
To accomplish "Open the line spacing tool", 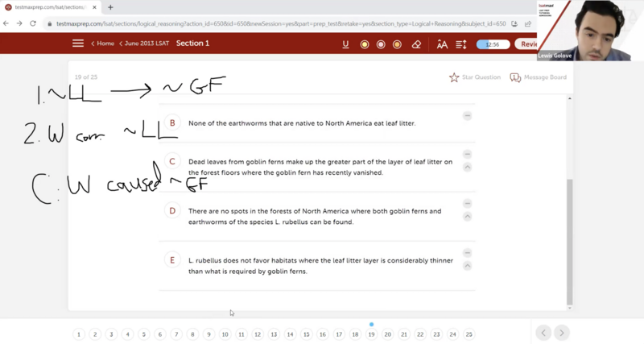I will pos(461,44).
